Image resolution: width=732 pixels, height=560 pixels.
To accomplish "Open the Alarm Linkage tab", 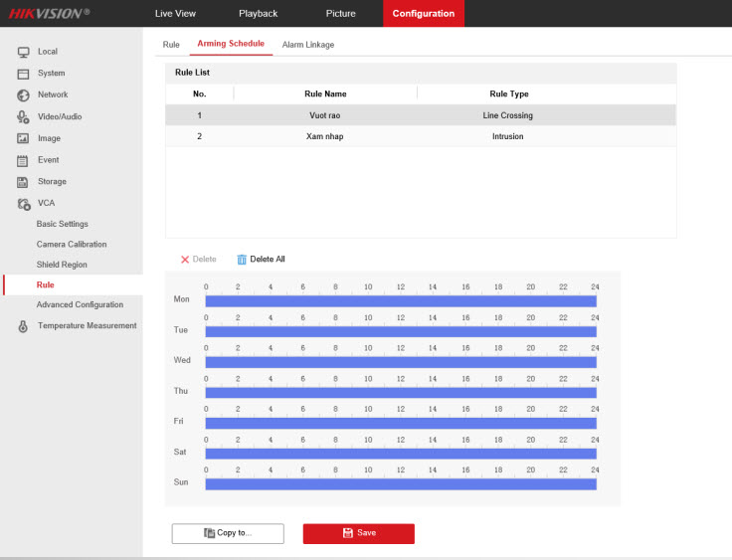I will [307, 45].
